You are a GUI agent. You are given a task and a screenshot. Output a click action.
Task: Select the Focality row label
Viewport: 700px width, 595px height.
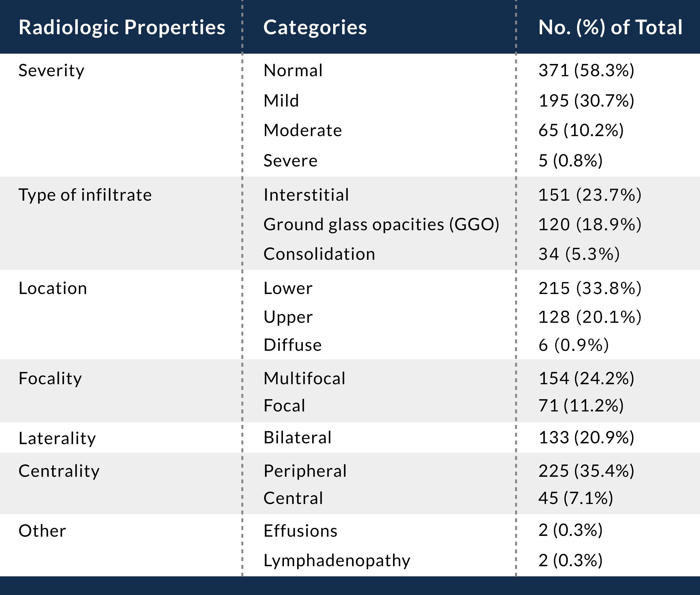50,379
